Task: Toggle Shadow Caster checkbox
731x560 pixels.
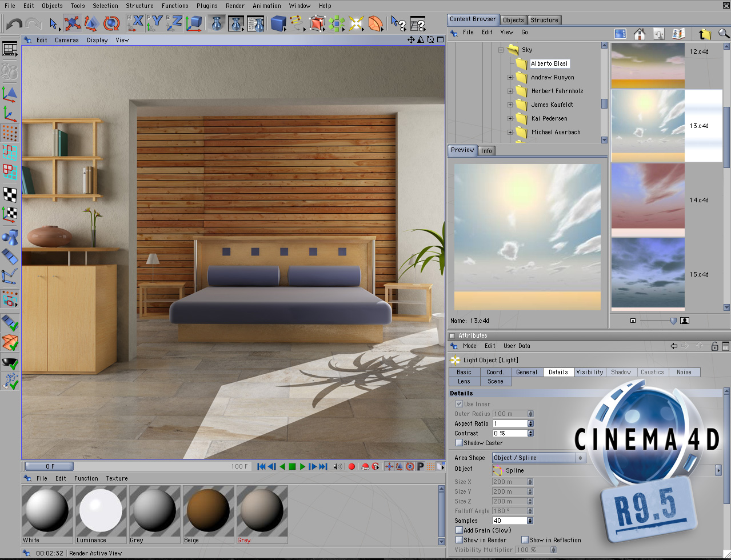Action: (459, 443)
